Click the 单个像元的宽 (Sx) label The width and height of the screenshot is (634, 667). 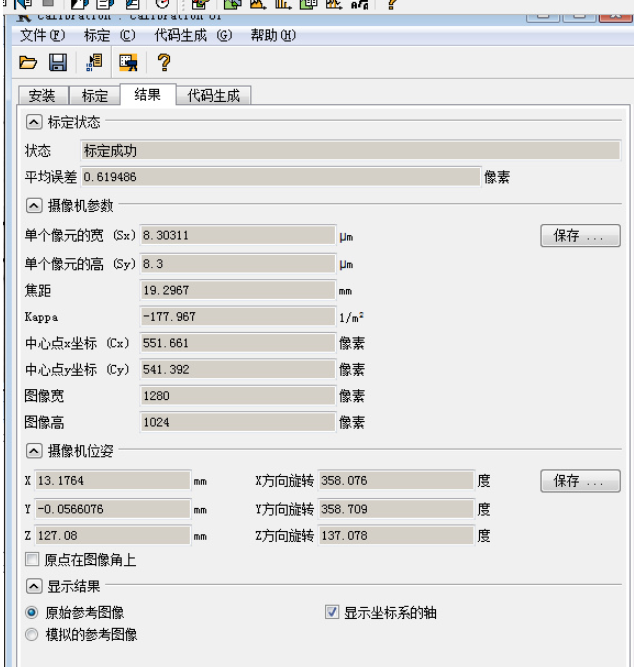[80, 235]
